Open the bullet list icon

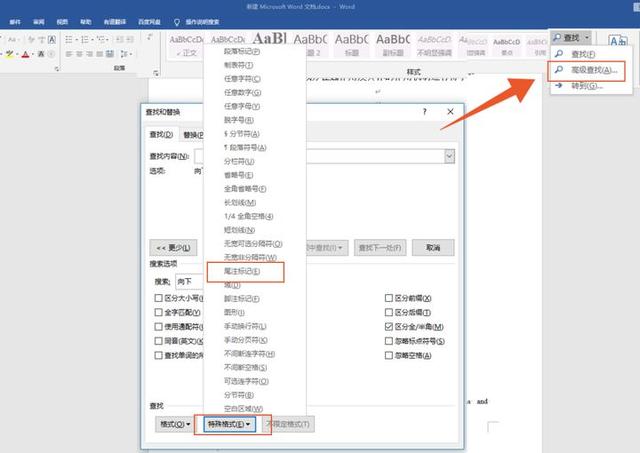coord(69,40)
